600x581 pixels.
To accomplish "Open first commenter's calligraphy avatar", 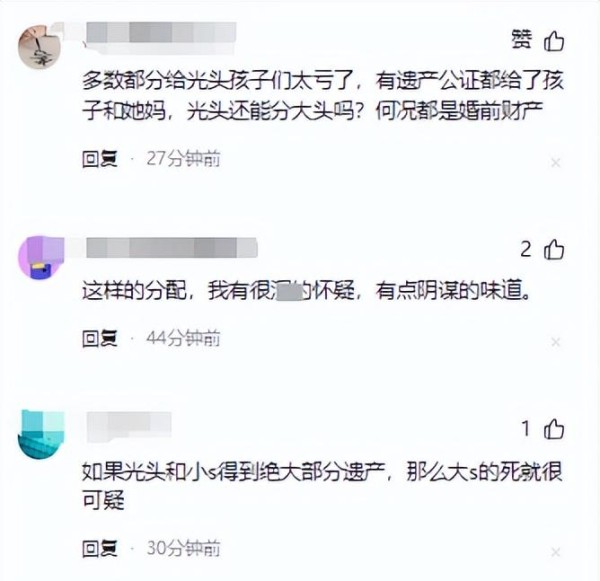I will 40,47.
